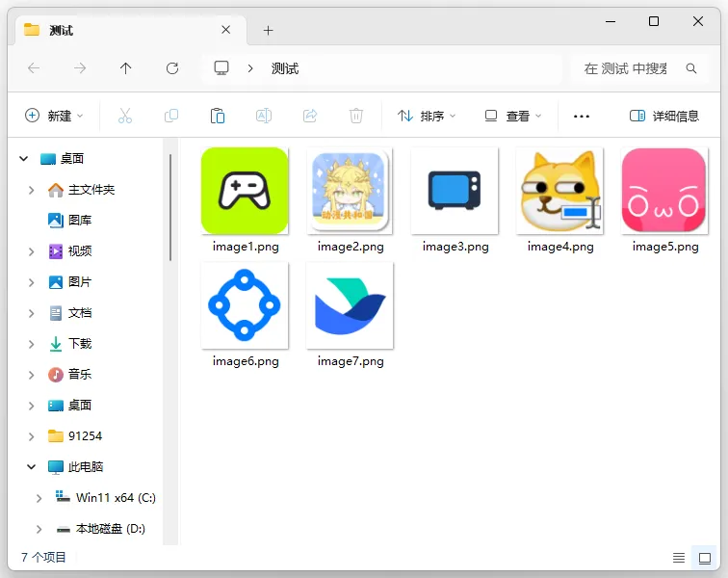Select 91254 folder in navigation pane
The height and width of the screenshot is (578, 728).
[x=75, y=436]
